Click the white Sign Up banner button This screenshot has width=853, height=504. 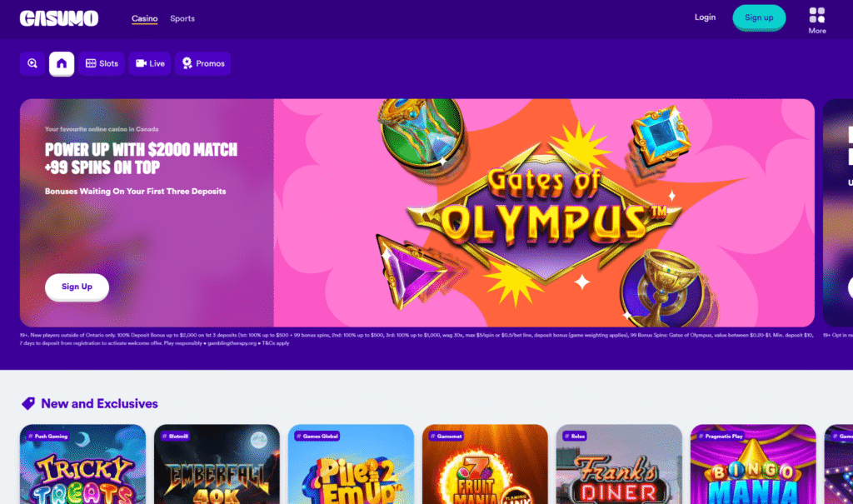pyautogui.click(x=77, y=287)
